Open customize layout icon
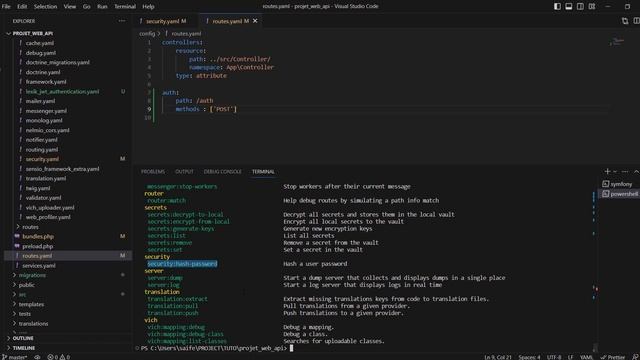The width and height of the screenshot is (640, 360). point(592,7)
